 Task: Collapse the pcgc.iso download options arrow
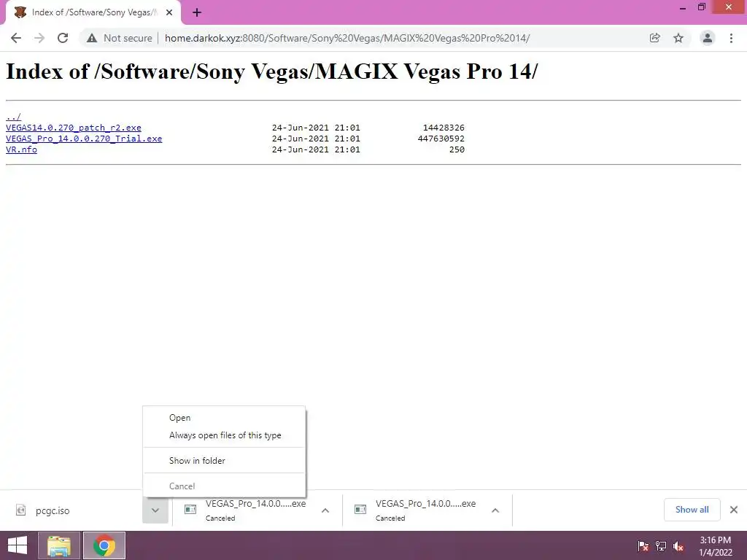(x=155, y=510)
